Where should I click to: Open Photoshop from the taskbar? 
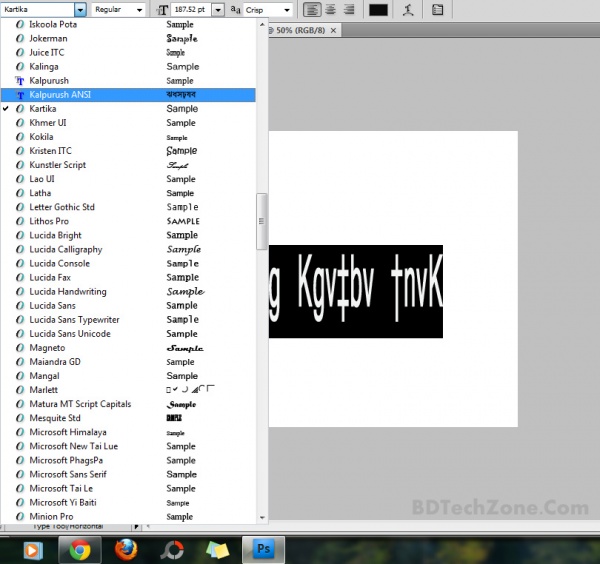(263, 550)
